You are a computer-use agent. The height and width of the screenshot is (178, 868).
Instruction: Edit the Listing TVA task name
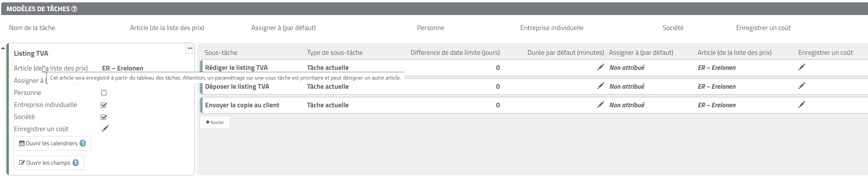pyautogui.click(x=31, y=53)
